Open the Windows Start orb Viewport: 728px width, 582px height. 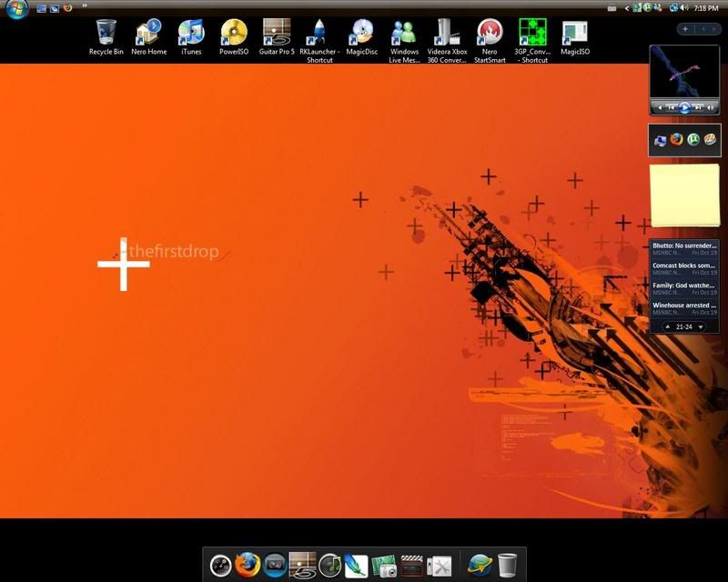coord(17,8)
